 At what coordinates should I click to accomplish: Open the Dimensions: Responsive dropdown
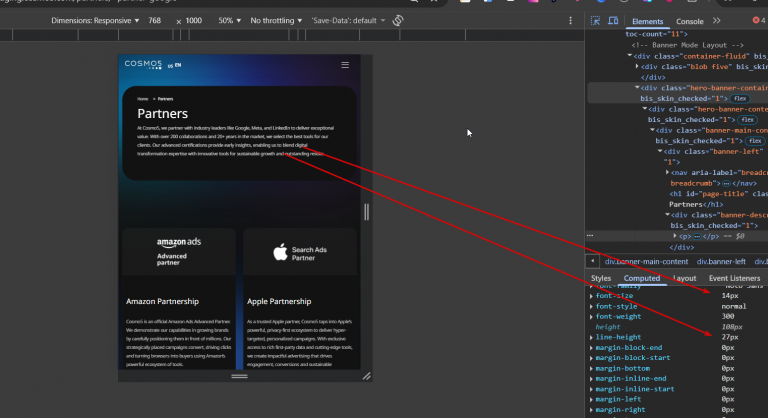pyautogui.click(x=95, y=21)
